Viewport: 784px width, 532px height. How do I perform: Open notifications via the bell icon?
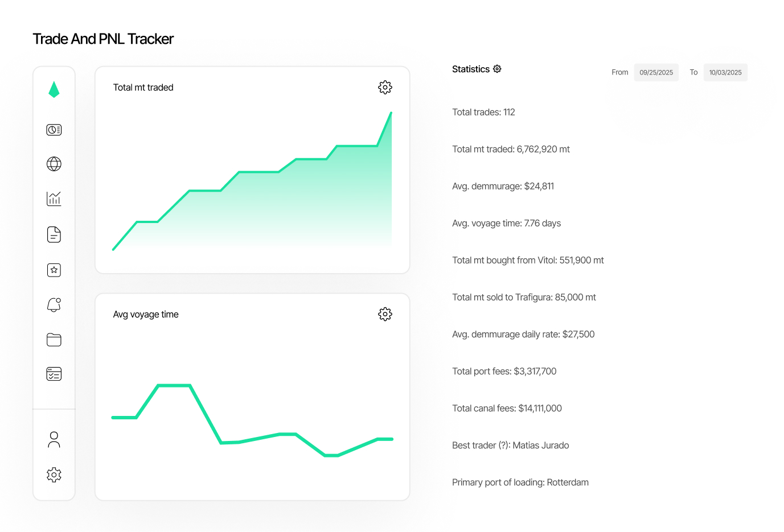[54, 304]
